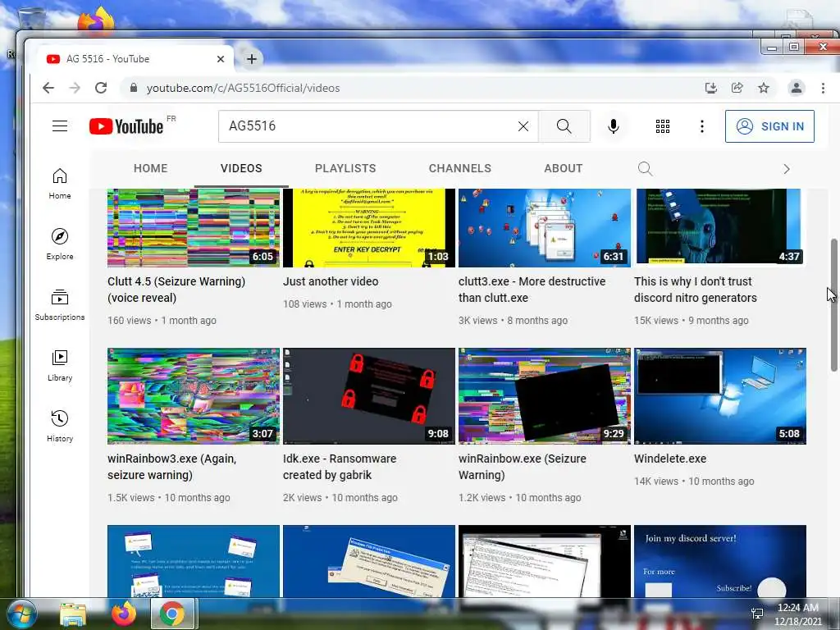
Task: Open Windows Explorer from taskbar
Action: pyautogui.click(x=73, y=614)
